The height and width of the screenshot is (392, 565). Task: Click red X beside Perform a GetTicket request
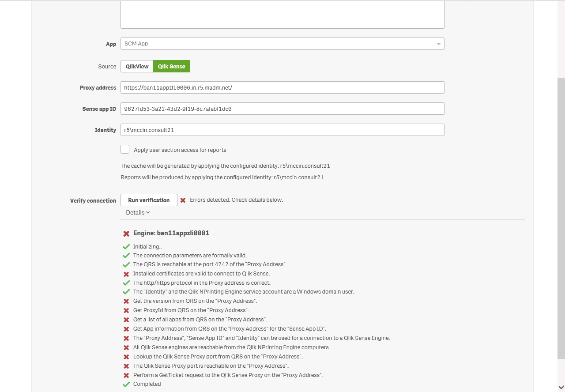click(x=126, y=376)
